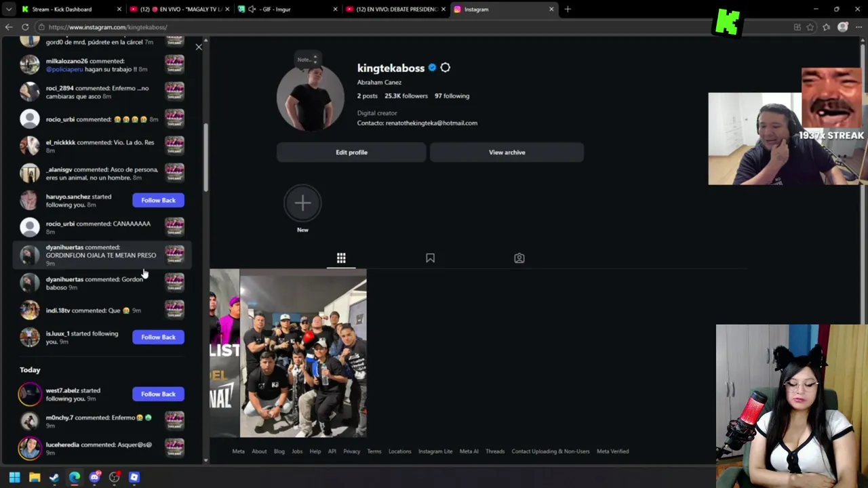Switch to the GIF - Imgur browser tab

pyautogui.click(x=286, y=9)
